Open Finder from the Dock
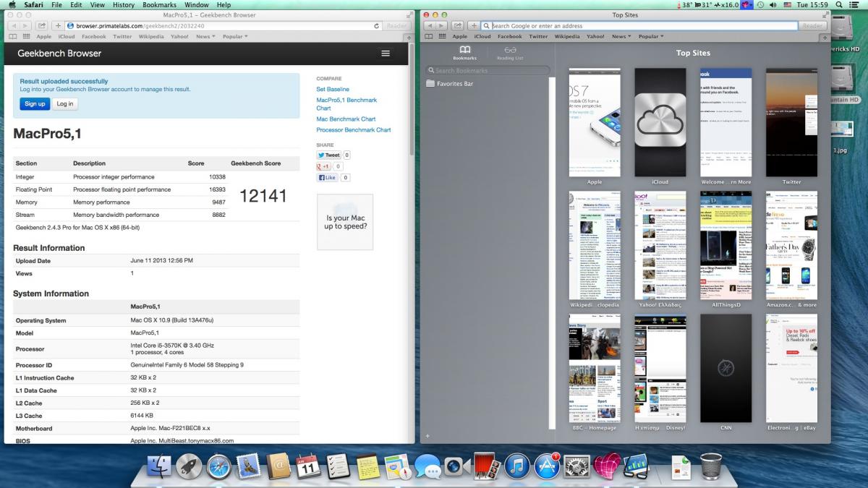This screenshot has height=488, width=868. 158,467
